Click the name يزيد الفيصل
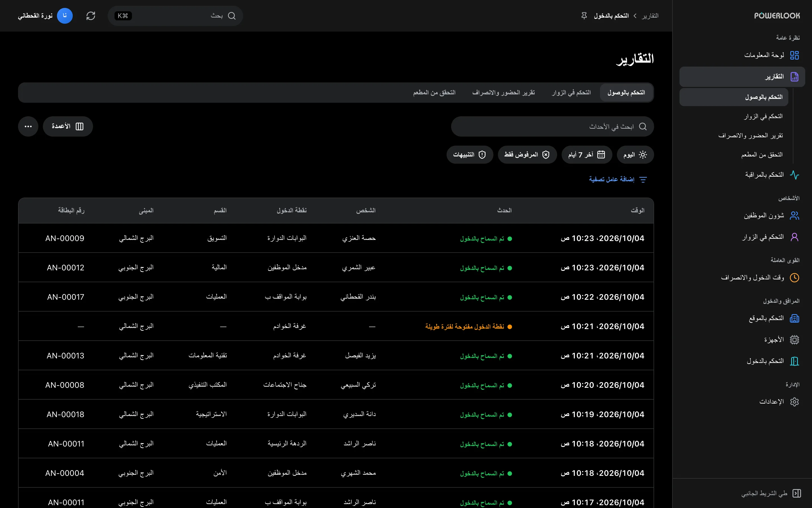Image resolution: width=812 pixels, height=508 pixels. 360,356
